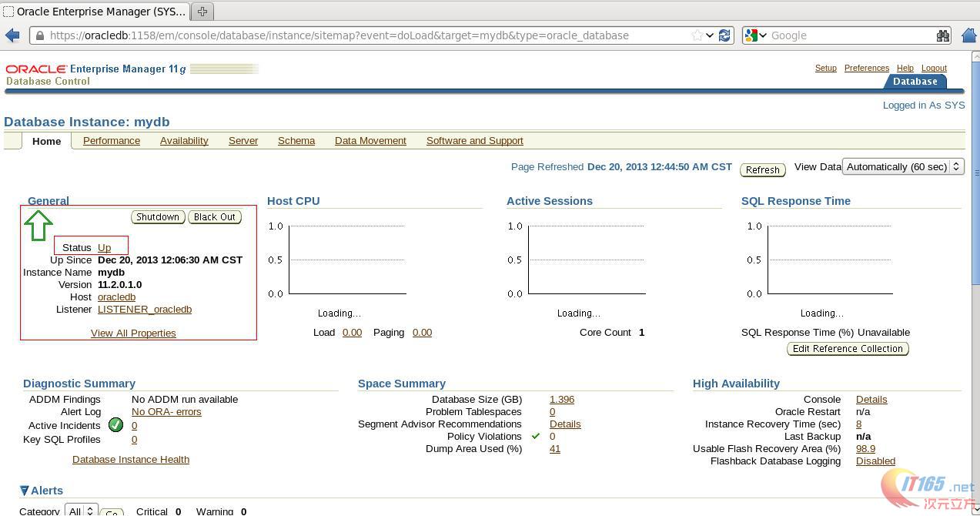Bookmark this page with the star icon

pyautogui.click(x=697, y=35)
